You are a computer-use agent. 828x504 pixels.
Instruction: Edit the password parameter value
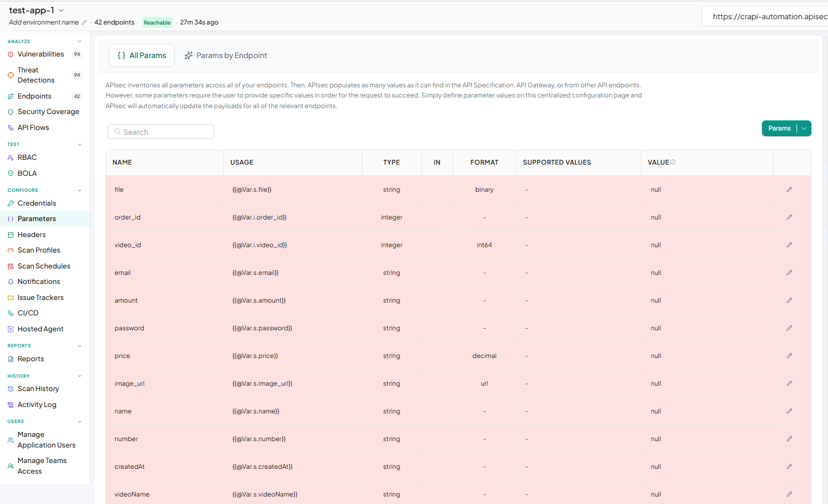coord(789,328)
